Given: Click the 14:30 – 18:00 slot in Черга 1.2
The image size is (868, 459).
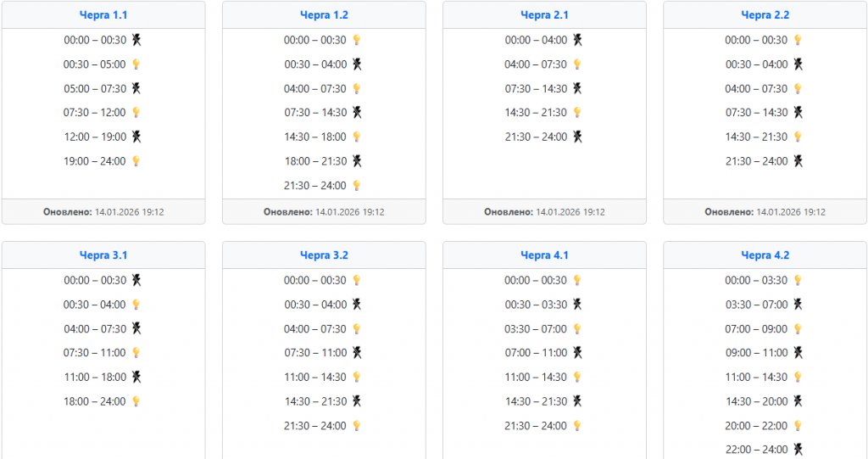Looking at the screenshot, I should coord(314,137).
